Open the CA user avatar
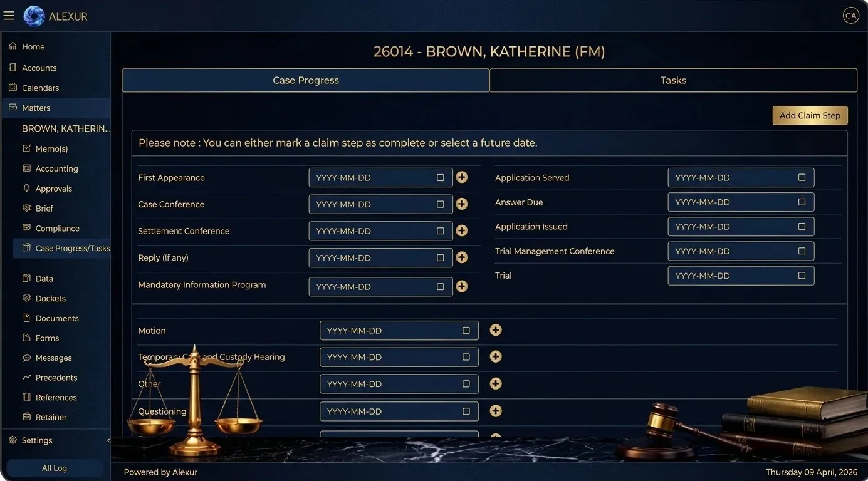 [850, 16]
